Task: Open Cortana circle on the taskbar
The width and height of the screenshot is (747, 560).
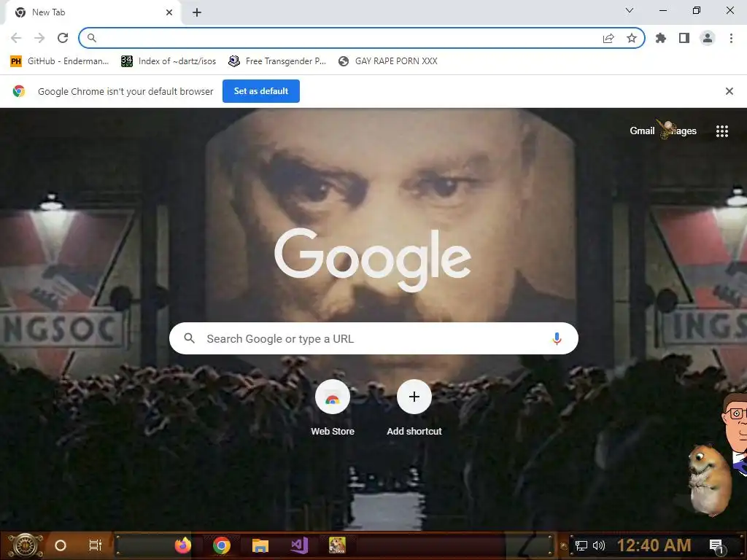Action: 61,545
